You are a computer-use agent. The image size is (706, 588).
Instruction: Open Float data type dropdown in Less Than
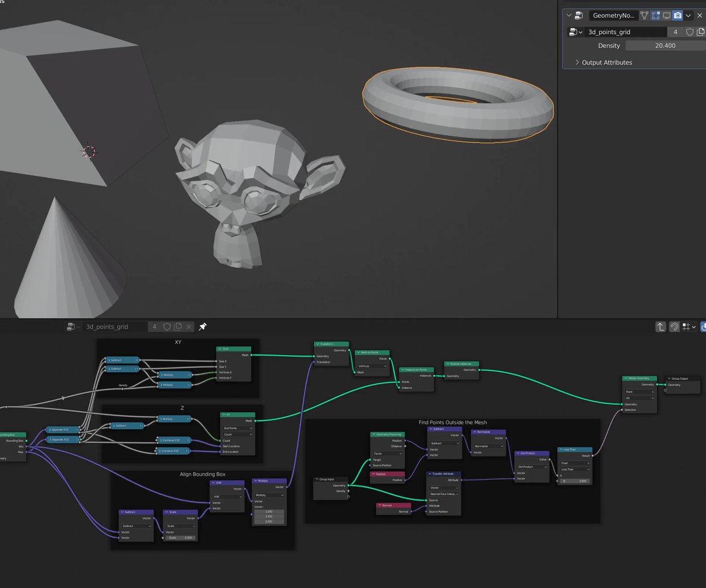tap(575, 463)
